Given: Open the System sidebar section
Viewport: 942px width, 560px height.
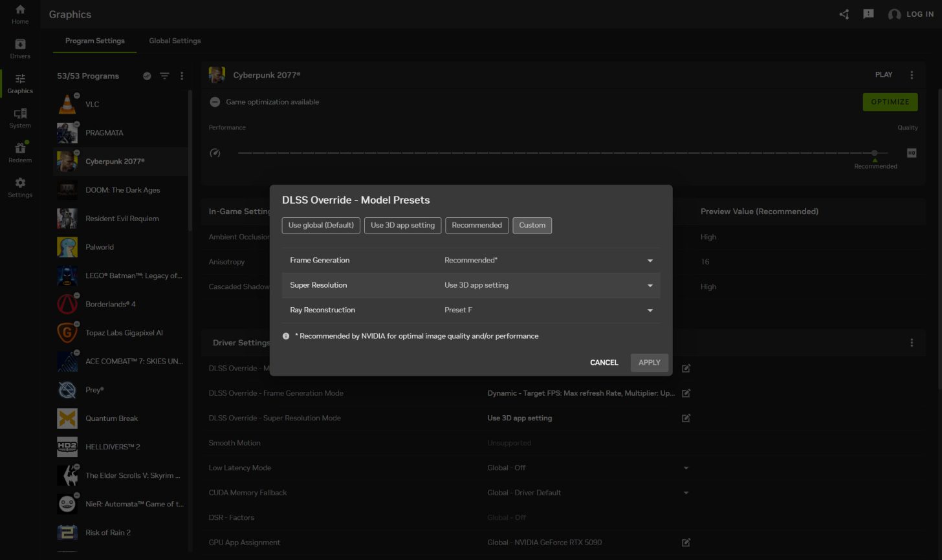Looking at the screenshot, I should [20, 118].
